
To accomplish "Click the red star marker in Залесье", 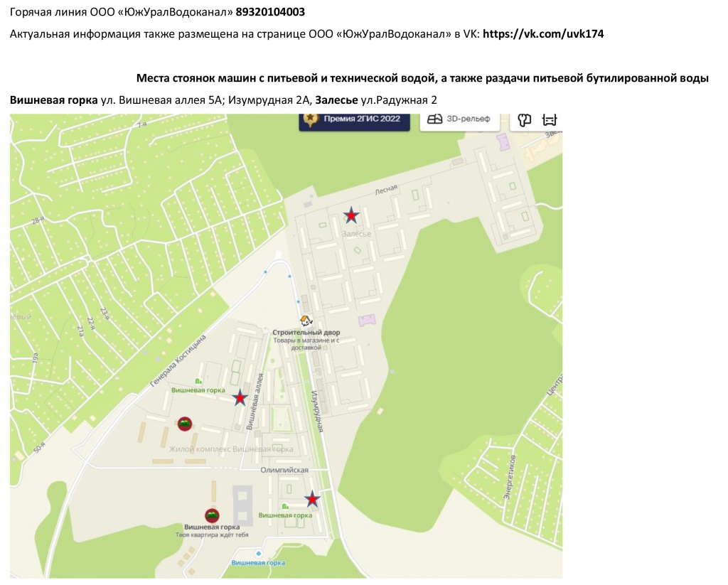I will 351,215.
